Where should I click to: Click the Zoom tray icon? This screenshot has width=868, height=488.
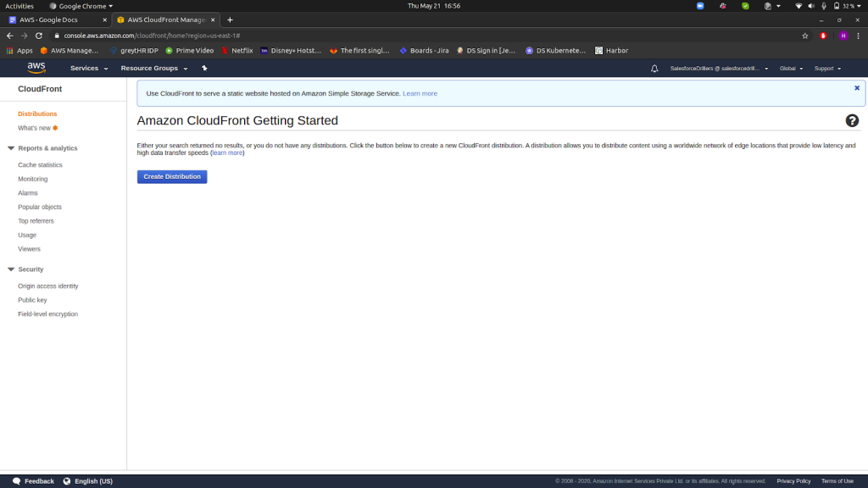click(x=700, y=6)
